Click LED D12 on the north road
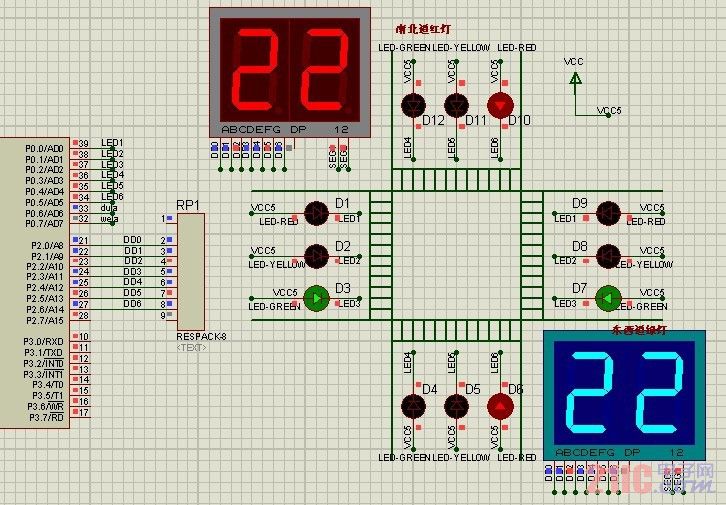The height and width of the screenshot is (505, 726). (413, 105)
